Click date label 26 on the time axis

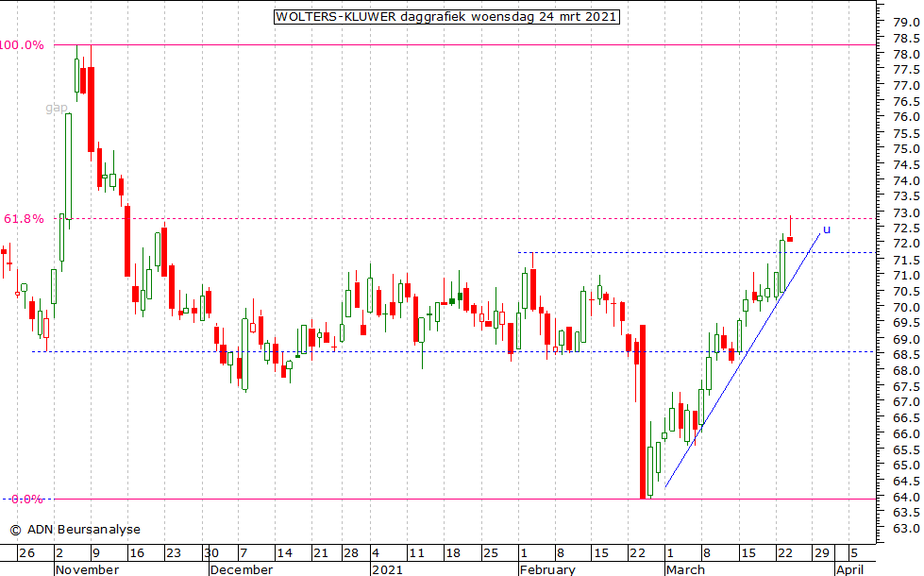point(27,553)
